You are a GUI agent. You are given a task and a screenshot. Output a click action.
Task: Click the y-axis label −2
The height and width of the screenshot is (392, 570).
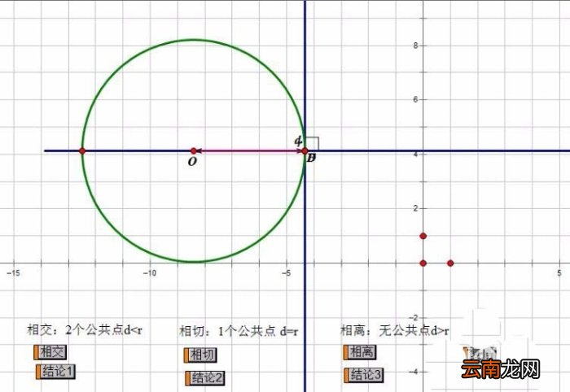414,318
